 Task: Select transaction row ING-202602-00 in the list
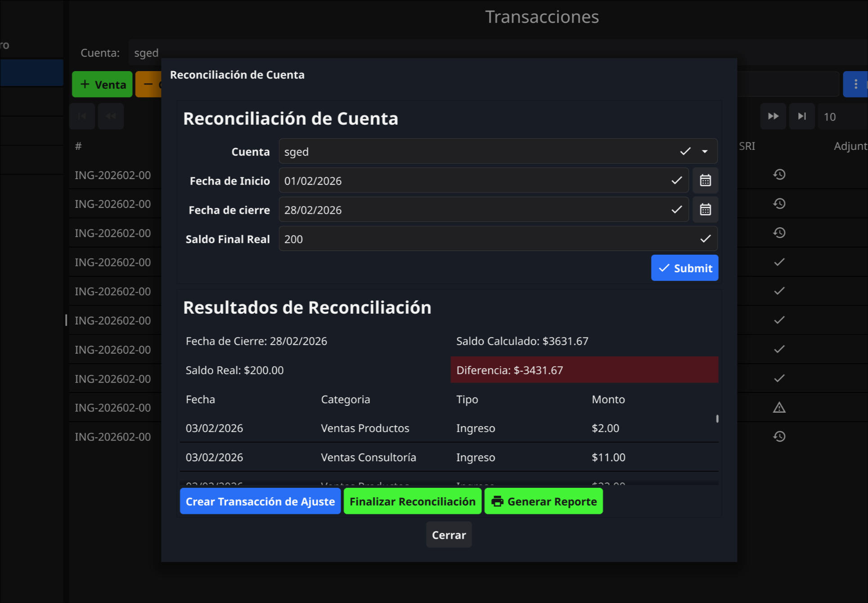112,175
